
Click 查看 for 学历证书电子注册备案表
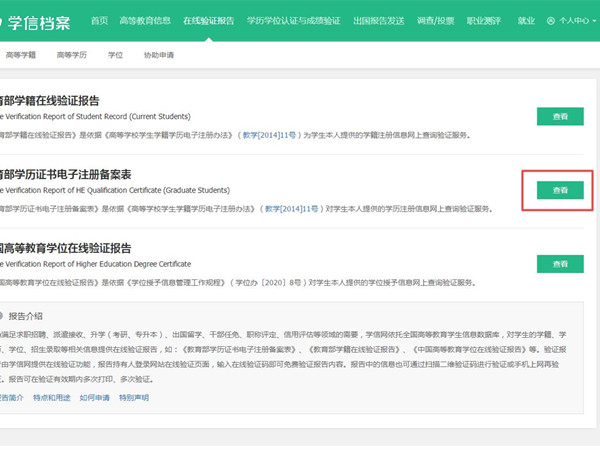(x=560, y=190)
